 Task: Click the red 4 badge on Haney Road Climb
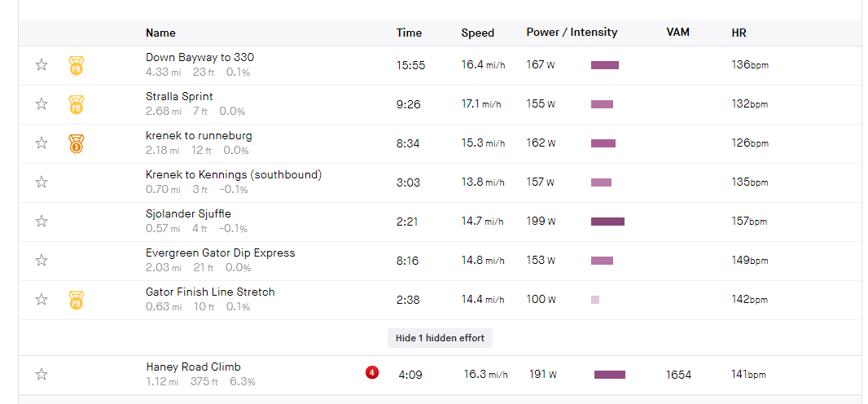tap(372, 373)
